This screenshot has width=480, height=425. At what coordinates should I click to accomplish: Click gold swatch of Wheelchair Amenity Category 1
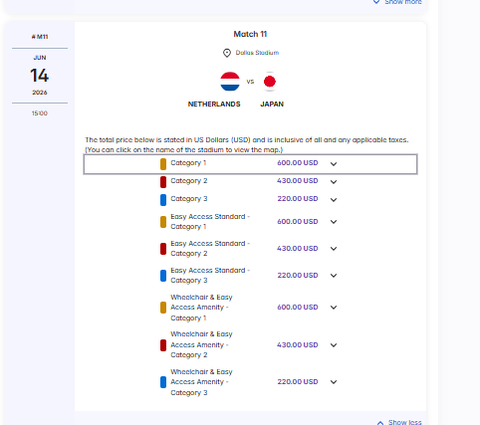click(x=163, y=307)
